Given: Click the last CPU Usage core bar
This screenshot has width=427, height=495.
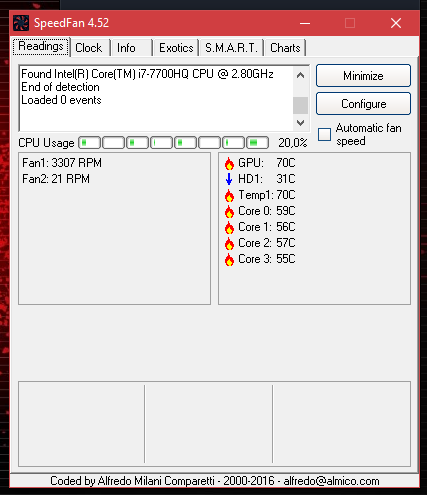Looking at the screenshot, I should point(257,143).
